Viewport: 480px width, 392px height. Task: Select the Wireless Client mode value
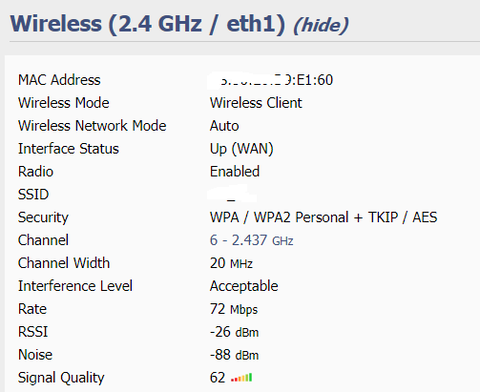click(x=256, y=103)
